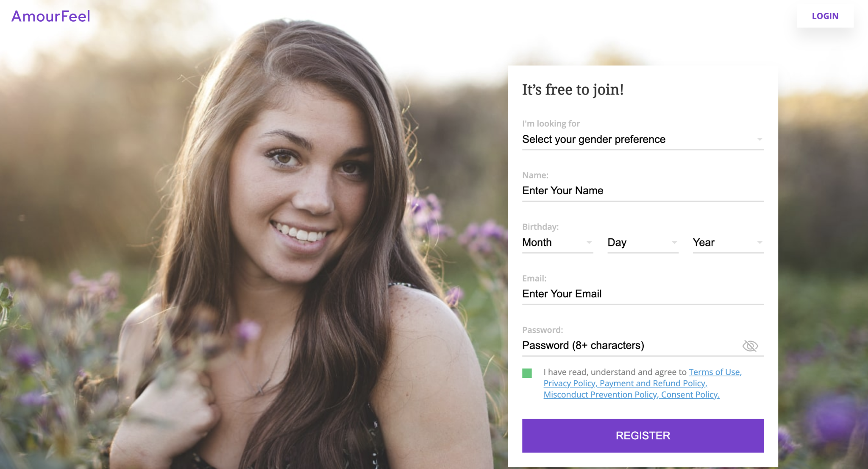Open the Terms of Use link
868x469 pixels.
pyautogui.click(x=715, y=372)
